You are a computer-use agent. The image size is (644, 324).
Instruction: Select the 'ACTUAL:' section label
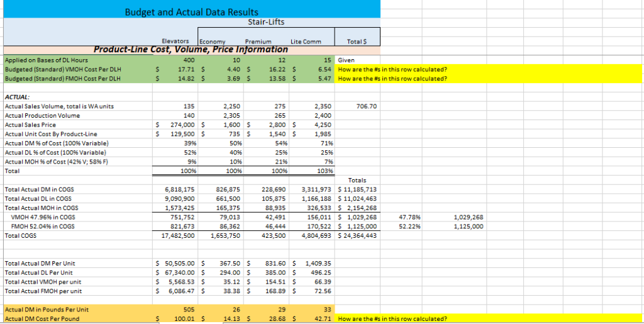(x=17, y=98)
